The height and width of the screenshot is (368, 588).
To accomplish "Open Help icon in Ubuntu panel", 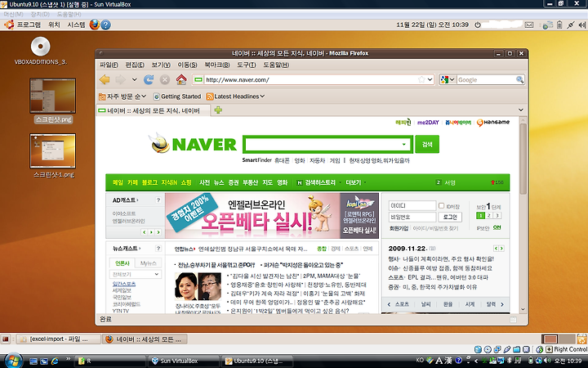I will point(105,25).
